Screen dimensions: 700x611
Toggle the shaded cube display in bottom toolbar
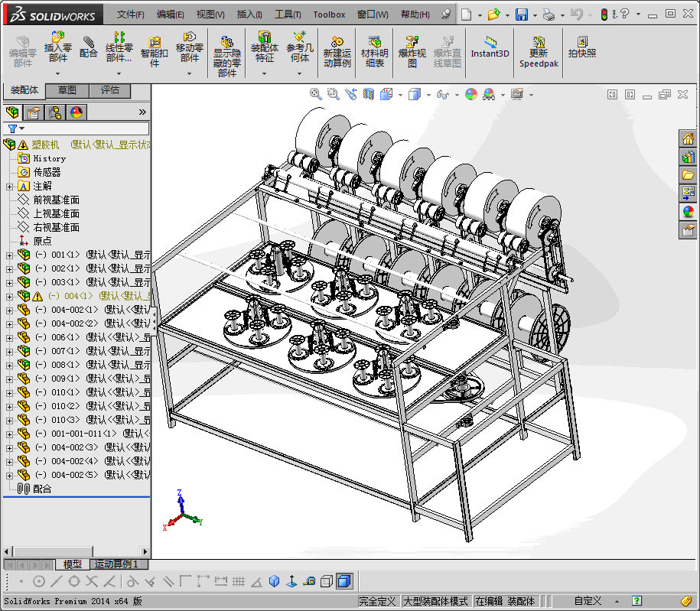point(344,582)
